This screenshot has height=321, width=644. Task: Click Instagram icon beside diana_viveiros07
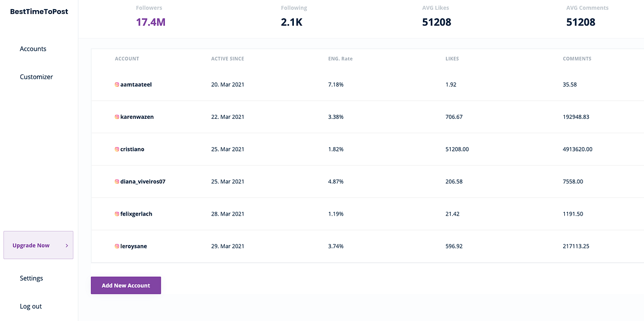click(117, 182)
